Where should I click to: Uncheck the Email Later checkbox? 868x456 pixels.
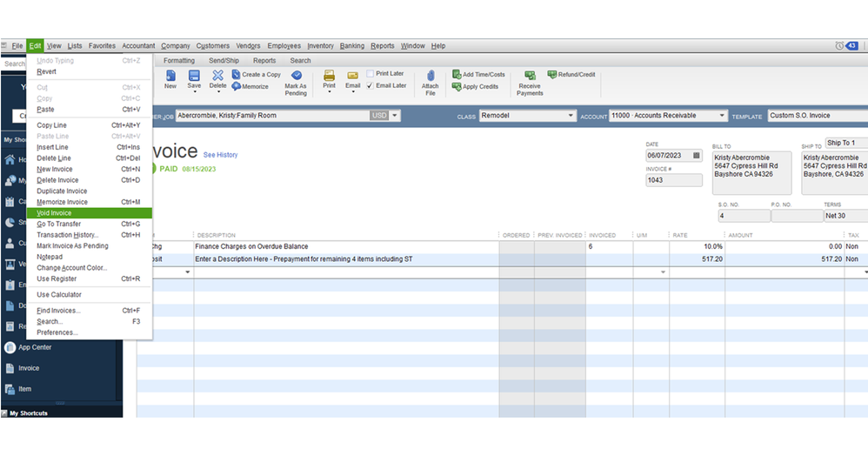pos(371,86)
